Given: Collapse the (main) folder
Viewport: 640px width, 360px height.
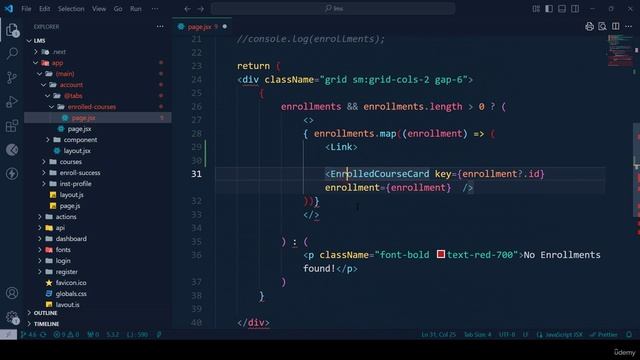Looking at the screenshot, I should click(x=40, y=74).
